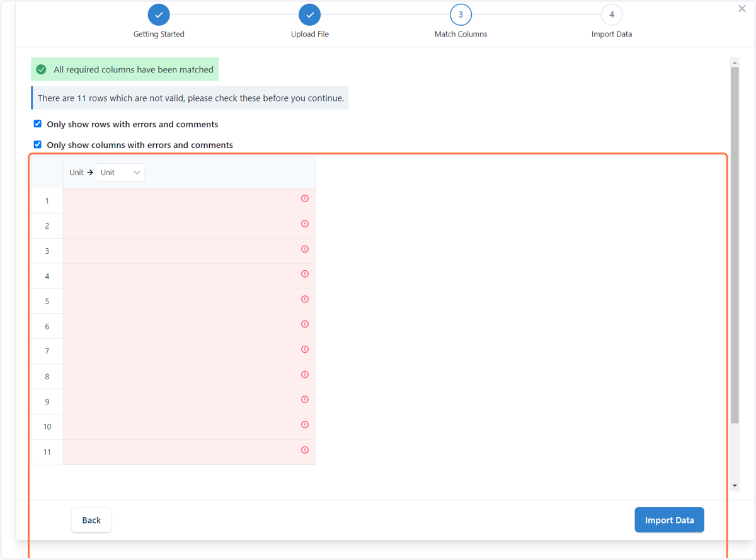This screenshot has width=756, height=560.
Task: Click the Import Data button
Action: pyautogui.click(x=669, y=520)
